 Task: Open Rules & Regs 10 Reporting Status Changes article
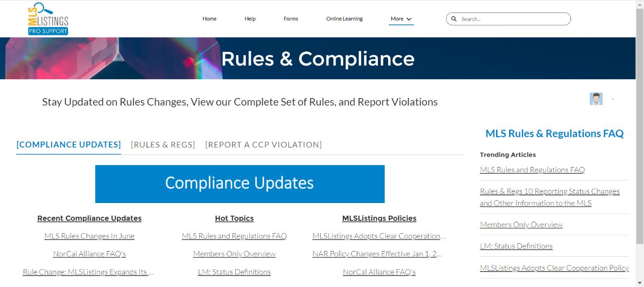550,197
